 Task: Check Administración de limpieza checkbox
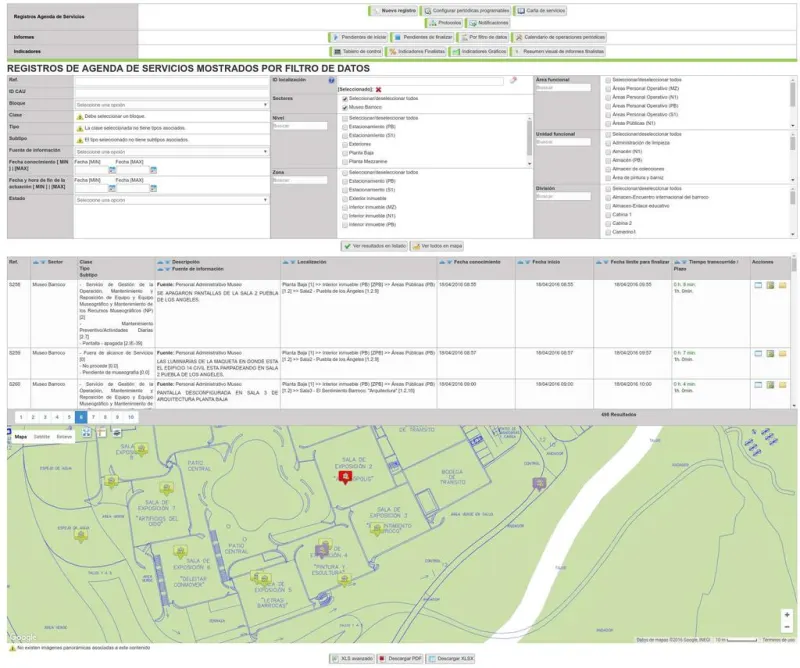coord(608,143)
